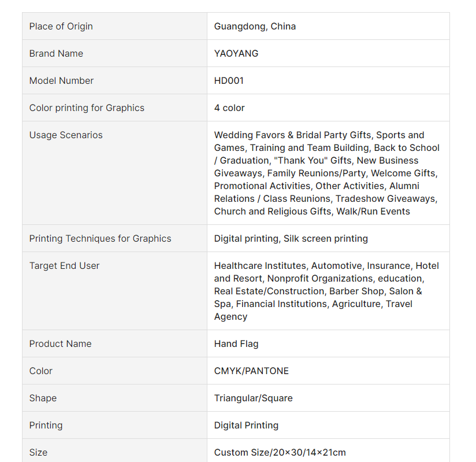Click the Hand Flag value

[236, 344]
